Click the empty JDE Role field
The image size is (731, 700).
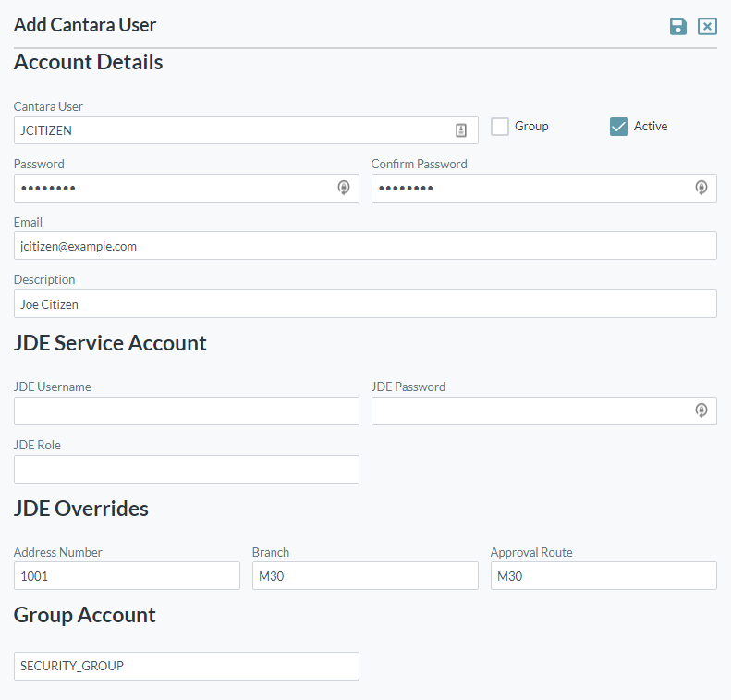pyautogui.click(x=186, y=469)
